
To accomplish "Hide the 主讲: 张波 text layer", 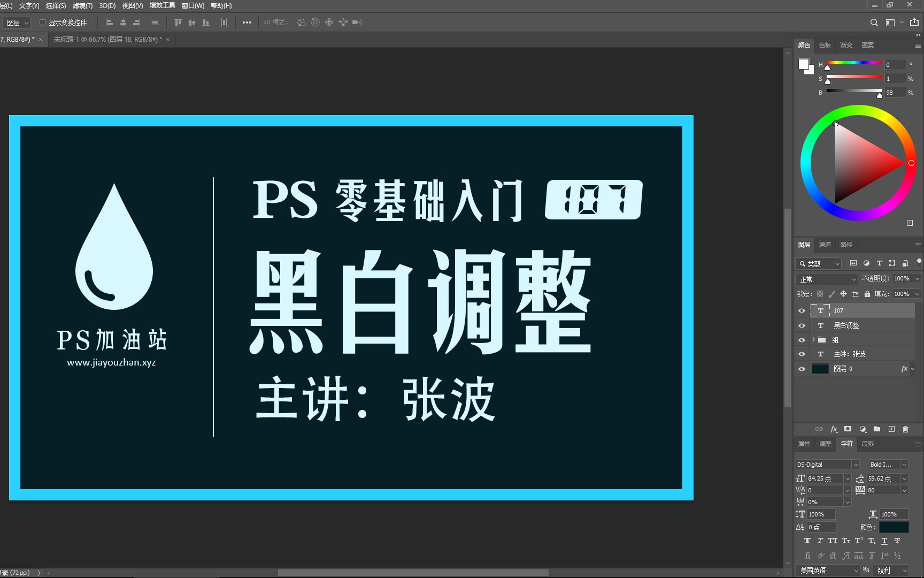I will click(x=802, y=354).
